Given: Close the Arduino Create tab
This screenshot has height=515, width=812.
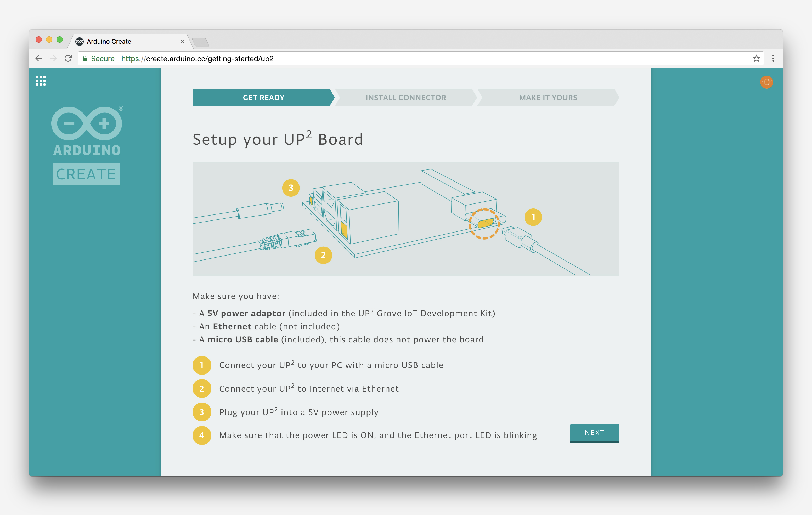Looking at the screenshot, I should (182, 42).
